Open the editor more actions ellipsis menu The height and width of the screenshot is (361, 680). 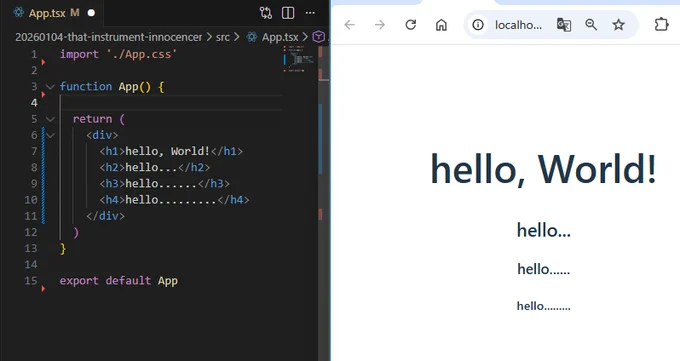pos(310,13)
